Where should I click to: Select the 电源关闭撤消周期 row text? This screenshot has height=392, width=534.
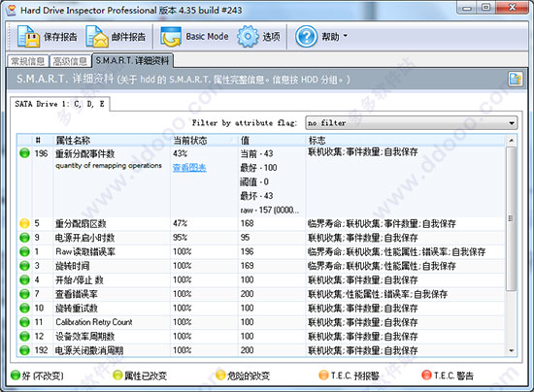click(x=89, y=350)
